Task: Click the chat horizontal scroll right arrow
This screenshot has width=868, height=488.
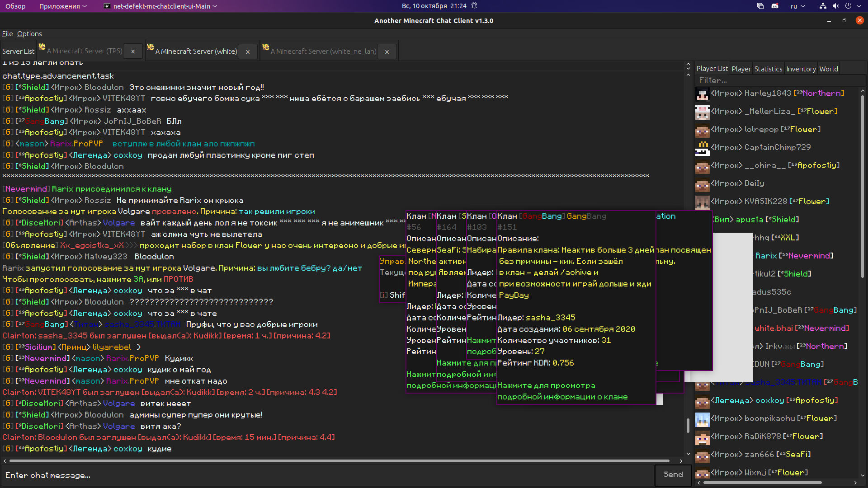Action: tap(681, 461)
